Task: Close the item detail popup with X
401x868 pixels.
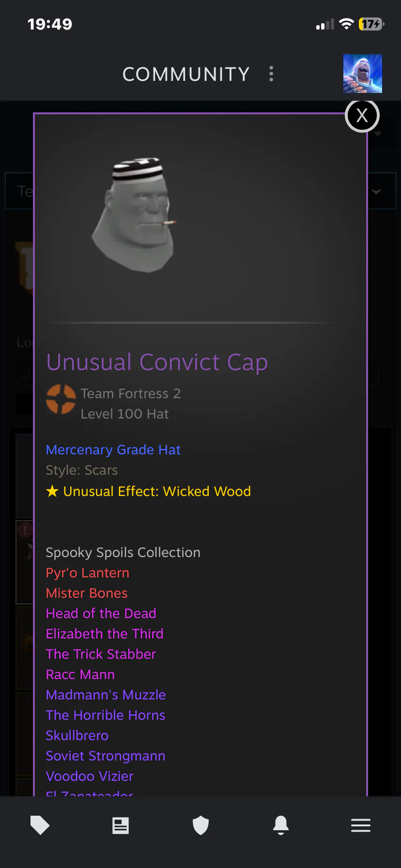Action: click(362, 116)
